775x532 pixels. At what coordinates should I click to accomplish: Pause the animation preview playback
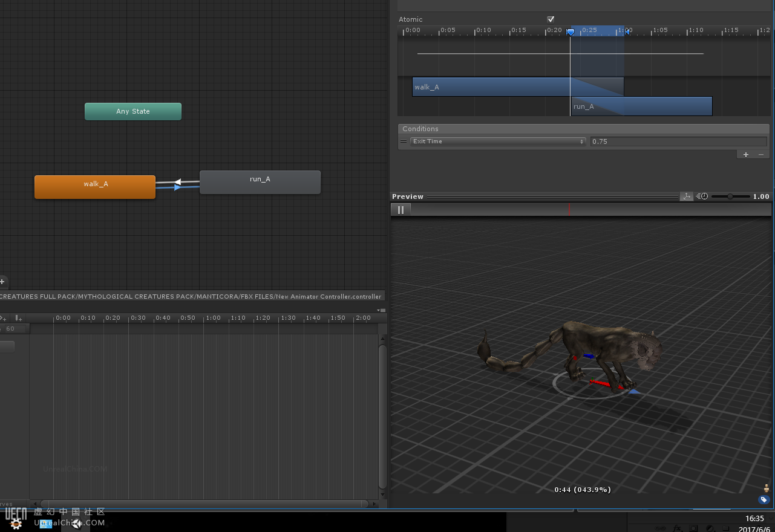click(x=401, y=210)
